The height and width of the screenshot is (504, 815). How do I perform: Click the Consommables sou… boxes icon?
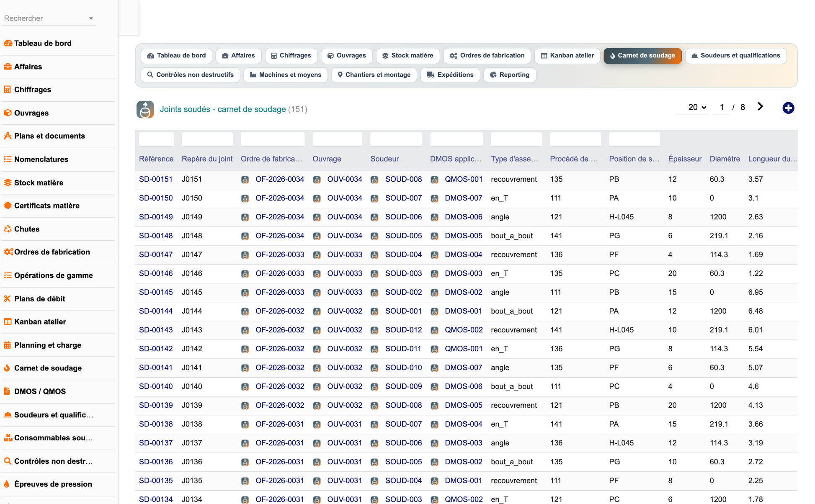pos(8,438)
